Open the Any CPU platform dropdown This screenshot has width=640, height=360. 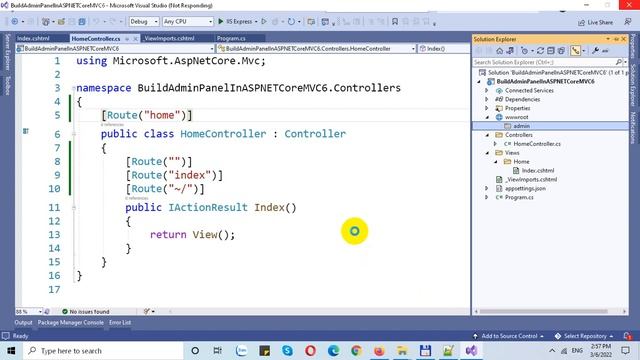click(188, 21)
